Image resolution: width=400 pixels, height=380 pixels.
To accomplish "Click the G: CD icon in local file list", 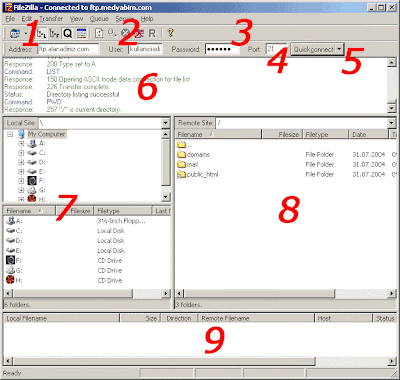I will [10, 270].
